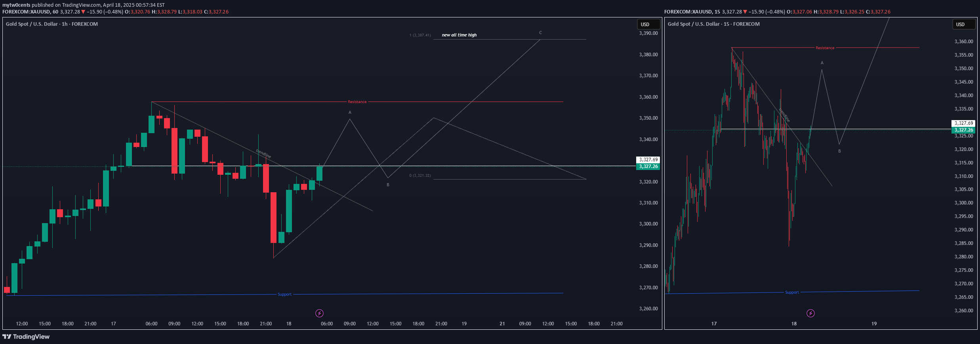Click 3,285.00 on the 15-minute price axis
The height and width of the screenshot is (344, 980).
point(964,243)
